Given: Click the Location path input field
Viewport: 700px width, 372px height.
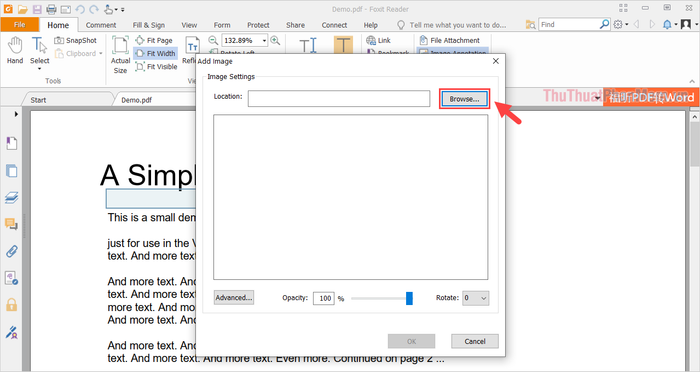Looking at the screenshot, I should (x=339, y=99).
